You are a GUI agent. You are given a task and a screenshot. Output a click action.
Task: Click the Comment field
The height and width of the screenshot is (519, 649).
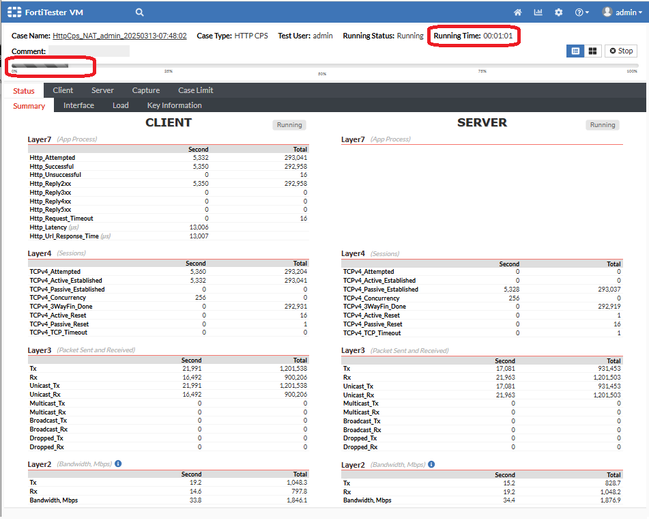89,50
